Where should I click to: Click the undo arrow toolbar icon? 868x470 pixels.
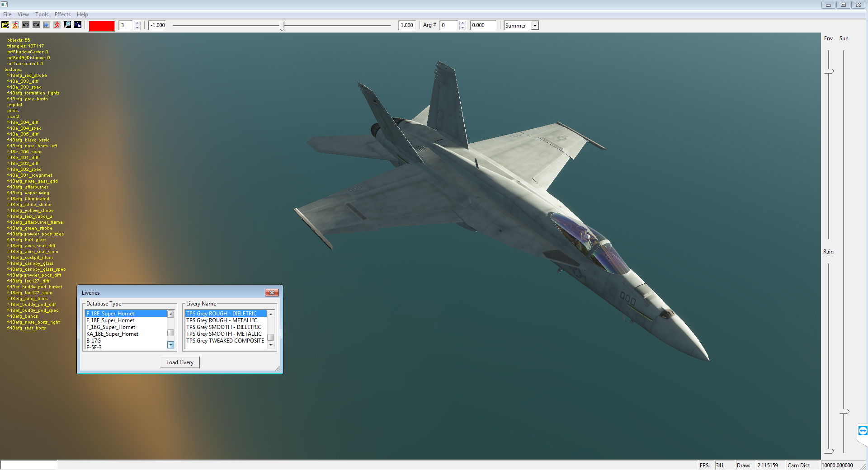[x=26, y=25]
